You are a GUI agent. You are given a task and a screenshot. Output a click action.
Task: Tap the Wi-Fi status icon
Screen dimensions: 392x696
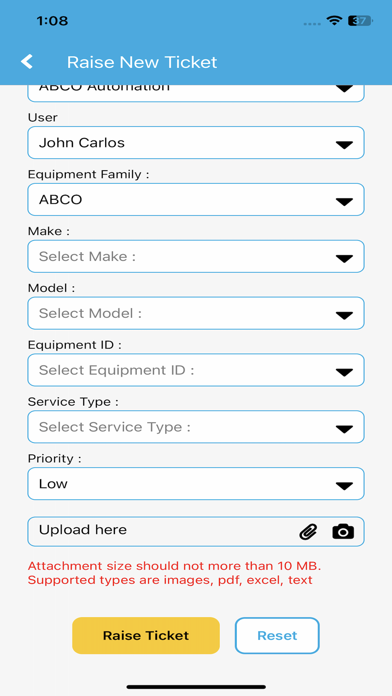coord(334,21)
